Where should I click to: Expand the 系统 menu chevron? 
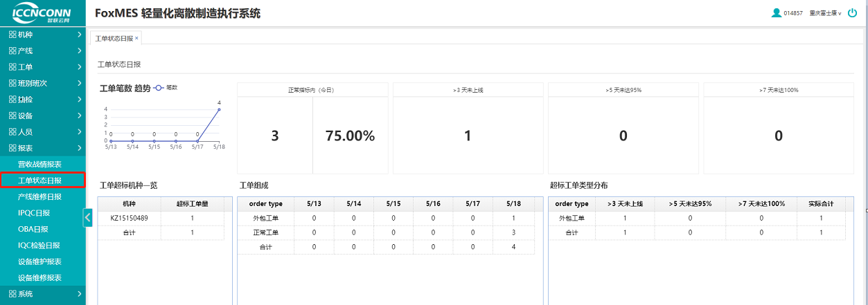[80, 294]
